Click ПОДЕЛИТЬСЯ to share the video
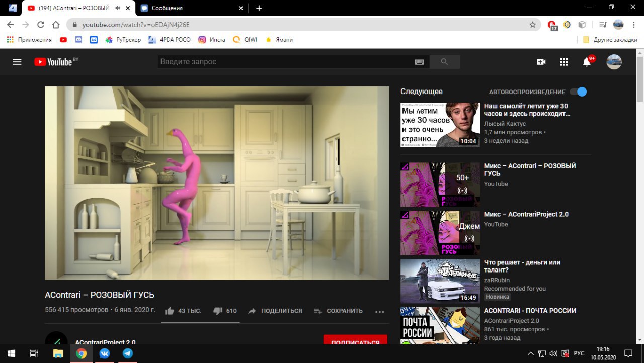Screen dimensions: 644x363 [x=275, y=311]
